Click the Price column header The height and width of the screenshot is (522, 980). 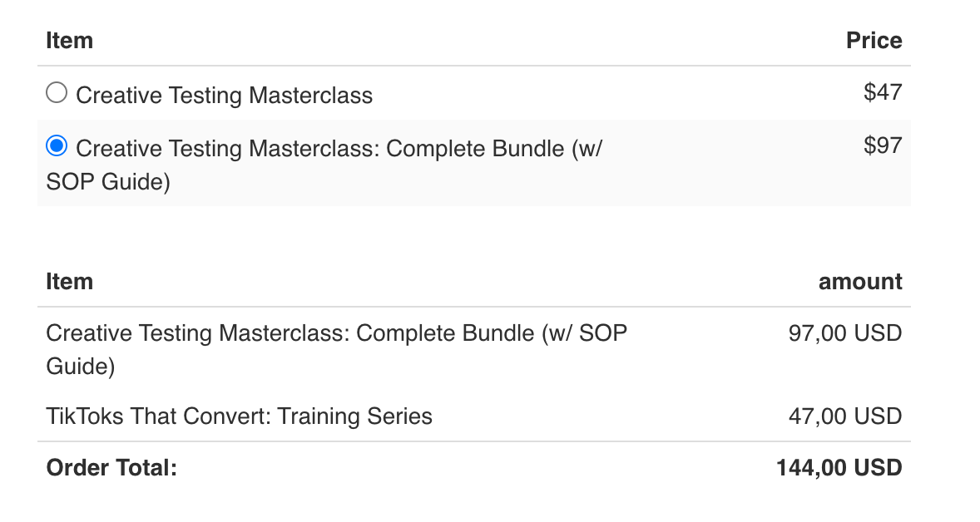[874, 41]
